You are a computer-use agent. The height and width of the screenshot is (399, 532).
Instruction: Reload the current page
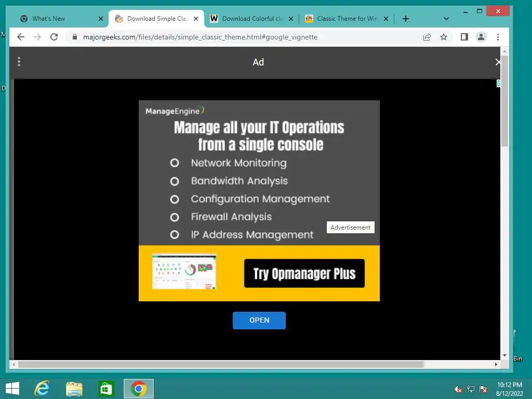pyautogui.click(x=54, y=37)
